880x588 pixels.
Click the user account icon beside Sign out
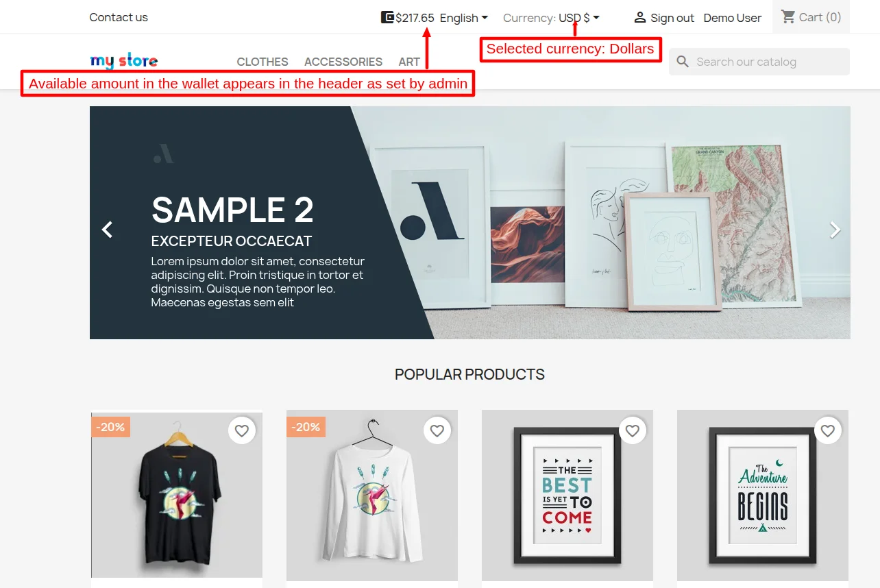click(x=640, y=18)
